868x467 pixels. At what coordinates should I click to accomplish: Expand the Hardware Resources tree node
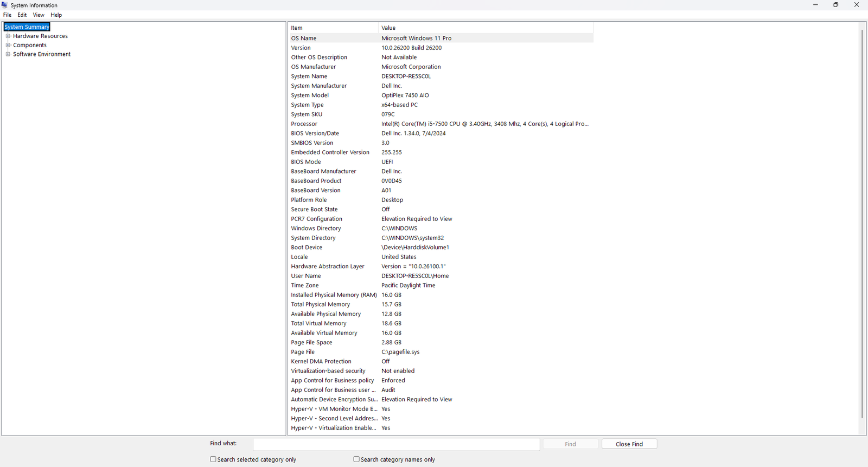point(8,36)
